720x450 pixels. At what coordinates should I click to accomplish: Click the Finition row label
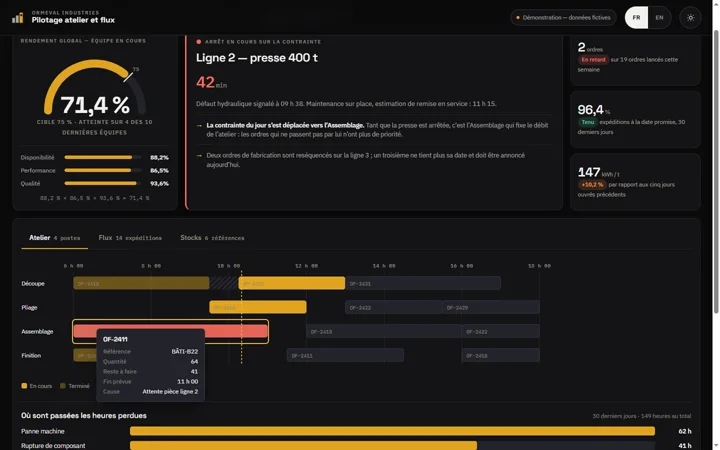point(31,355)
